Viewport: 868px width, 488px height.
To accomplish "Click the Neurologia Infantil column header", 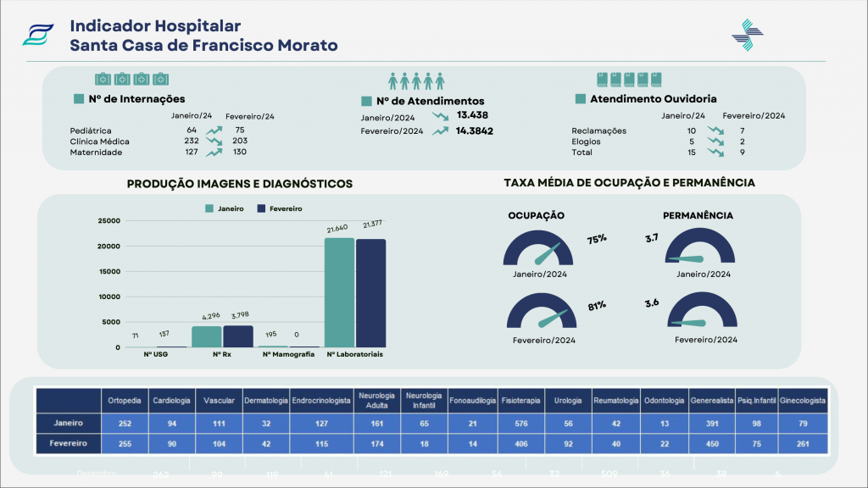I will point(424,401).
